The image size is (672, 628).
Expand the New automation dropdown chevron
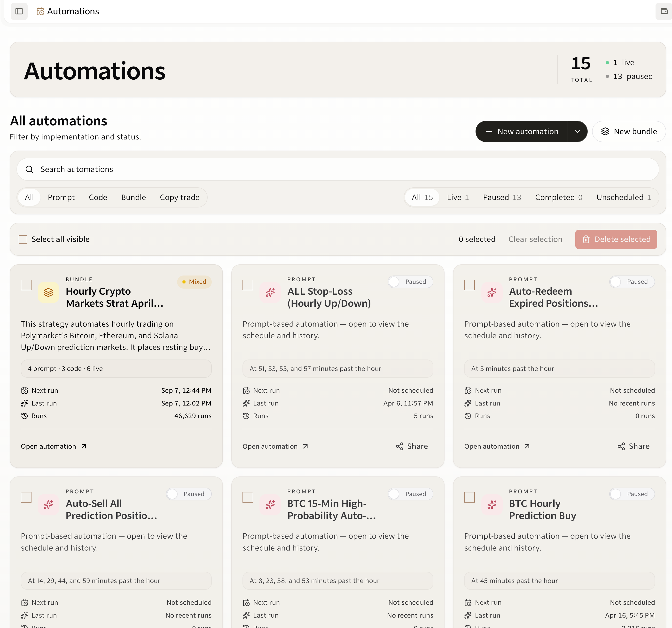point(578,131)
